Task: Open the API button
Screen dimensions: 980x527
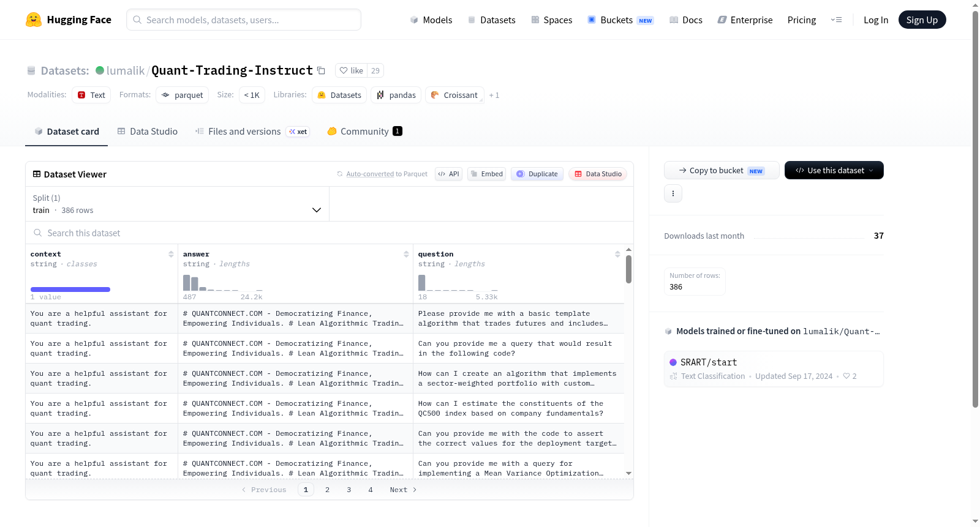Action: [x=448, y=174]
